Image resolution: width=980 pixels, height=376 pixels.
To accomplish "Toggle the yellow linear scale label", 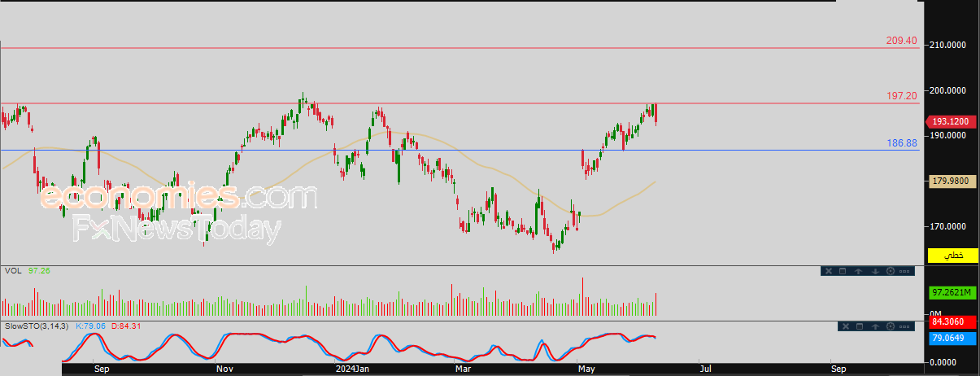I will click(x=953, y=256).
